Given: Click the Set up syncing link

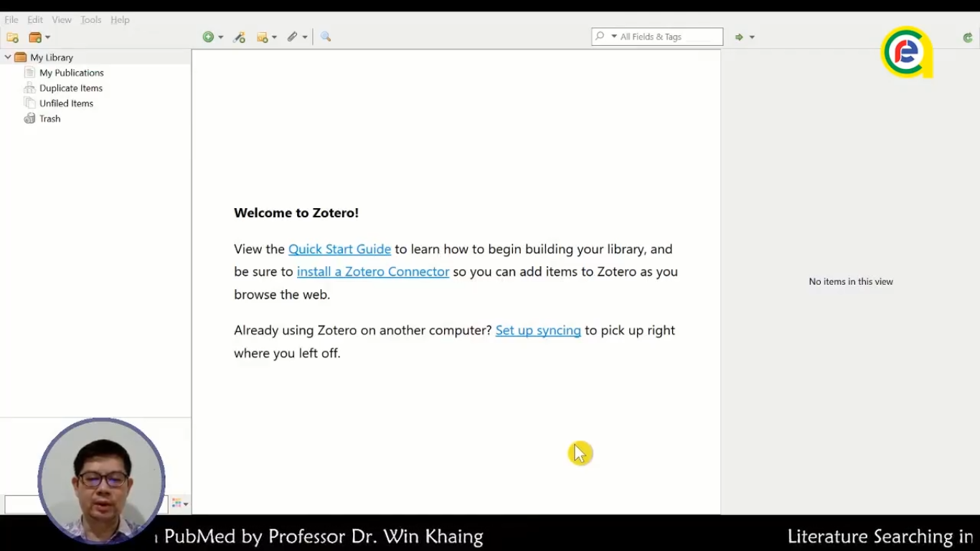Looking at the screenshot, I should 538,330.
